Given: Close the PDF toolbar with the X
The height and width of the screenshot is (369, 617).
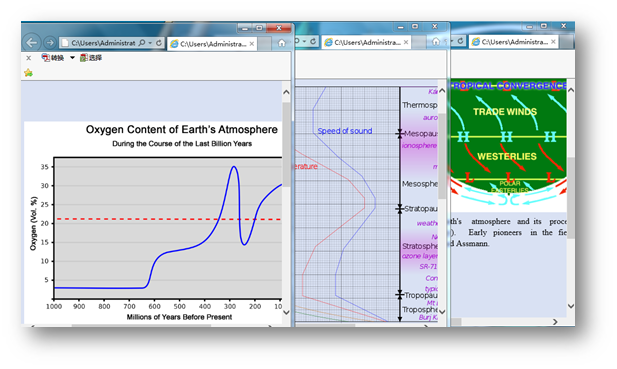Looking at the screenshot, I should coord(28,58).
